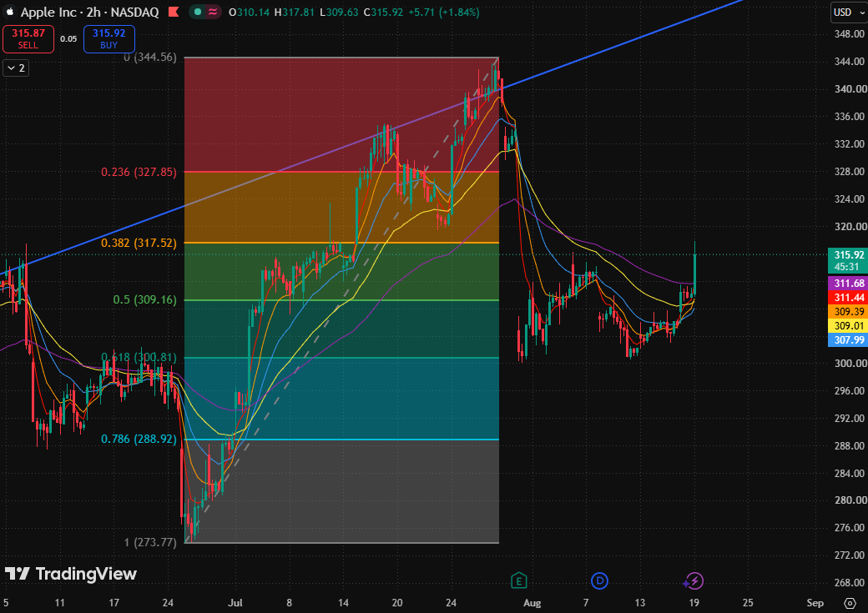Click the 315.92 BUY button
Viewport: 868px width, 613px height.
point(109,39)
